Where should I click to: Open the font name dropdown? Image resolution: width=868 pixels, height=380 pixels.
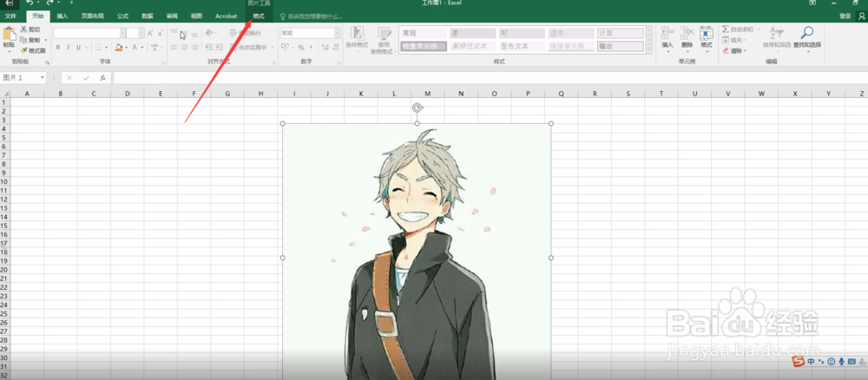coord(122,33)
